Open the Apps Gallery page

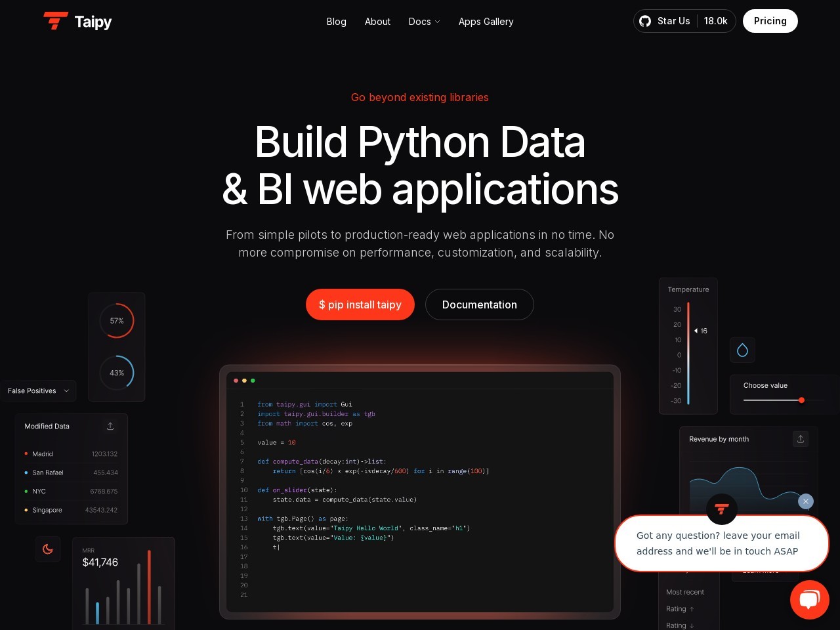pyautogui.click(x=486, y=22)
